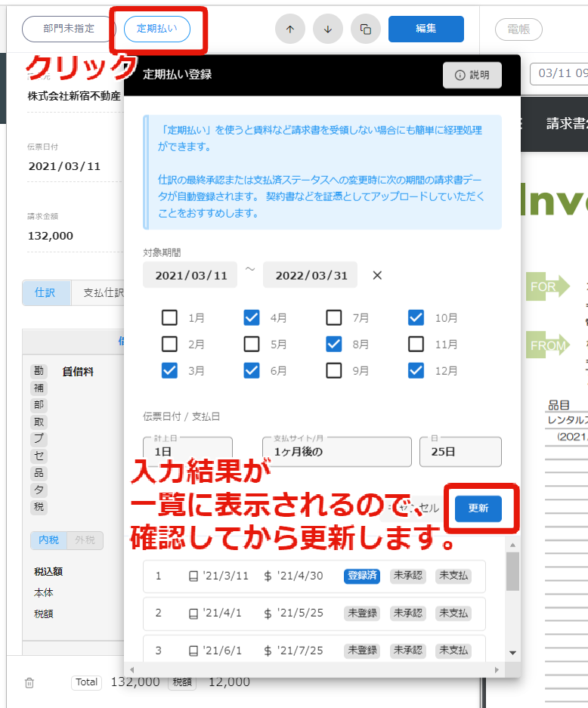588x708 pixels.
Task: Click the 賃借料 account entry
Action: click(x=78, y=372)
